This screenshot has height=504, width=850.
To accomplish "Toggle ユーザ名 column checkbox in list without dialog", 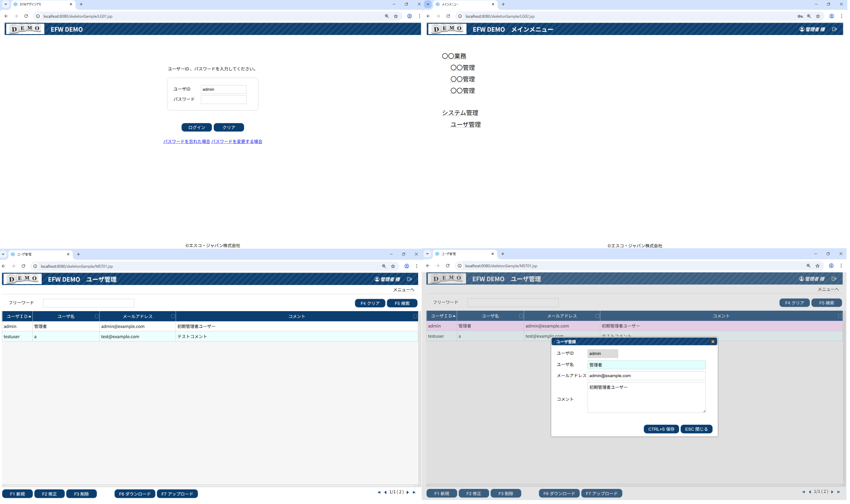I will (x=97, y=316).
